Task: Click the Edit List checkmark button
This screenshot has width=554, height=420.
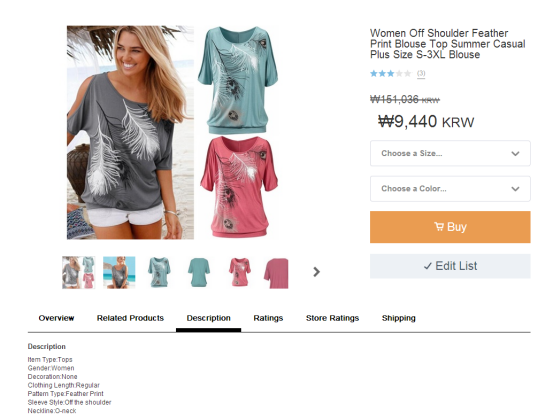Action: (x=450, y=266)
